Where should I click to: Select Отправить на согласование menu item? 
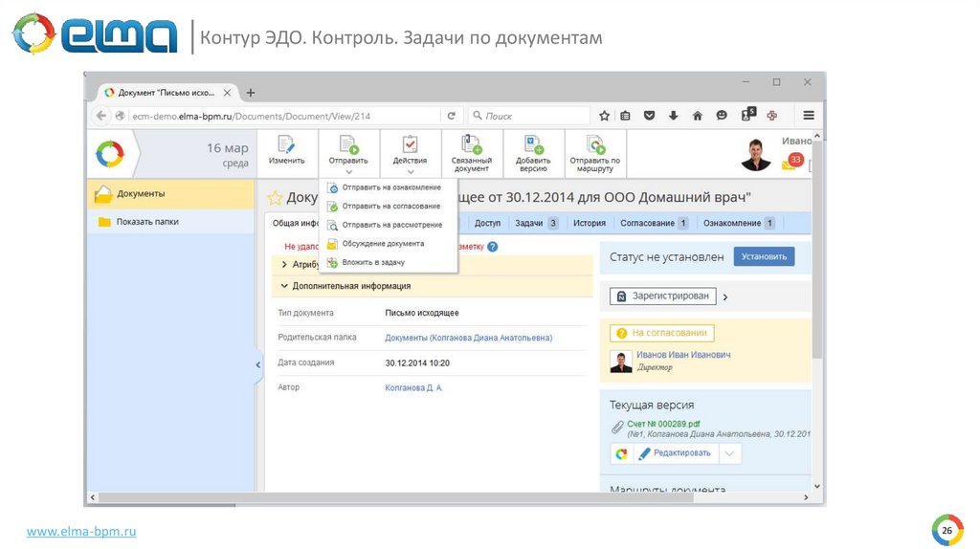[390, 206]
